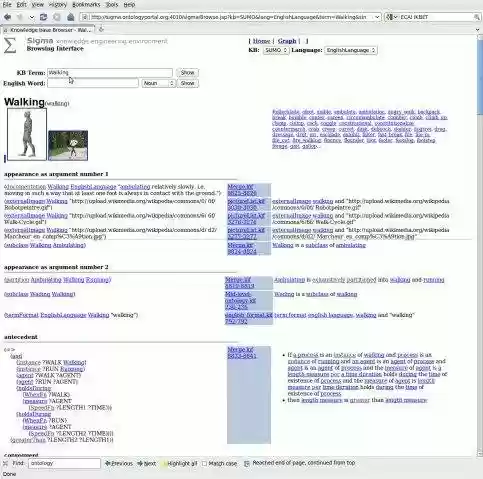Open the Edit menu
This screenshot has width=483, height=479.
pyautogui.click(x=21, y=5)
